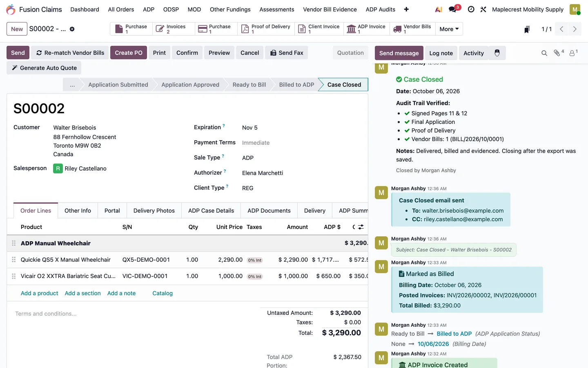Click the plus icon after ADP Audits
This screenshot has width=588, height=368.
click(x=406, y=9)
